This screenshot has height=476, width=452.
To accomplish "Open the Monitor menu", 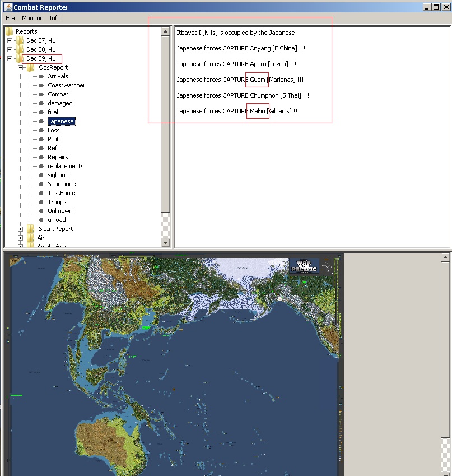I will point(32,18).
